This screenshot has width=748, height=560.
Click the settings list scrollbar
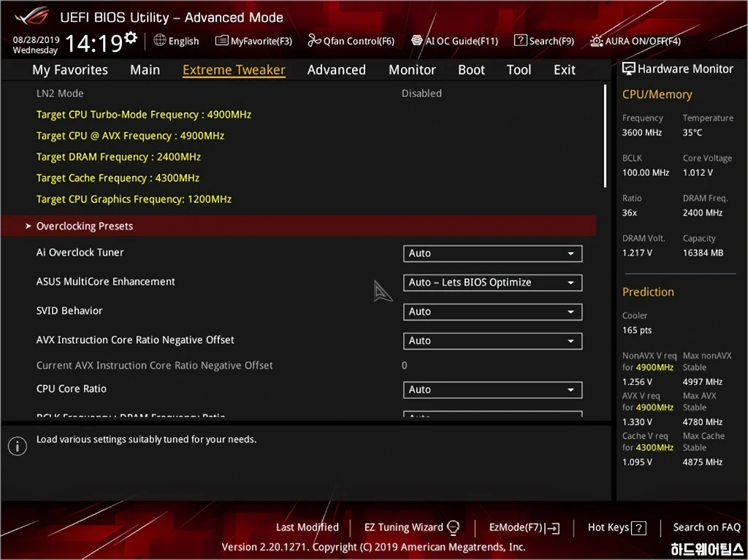(605, 136)
